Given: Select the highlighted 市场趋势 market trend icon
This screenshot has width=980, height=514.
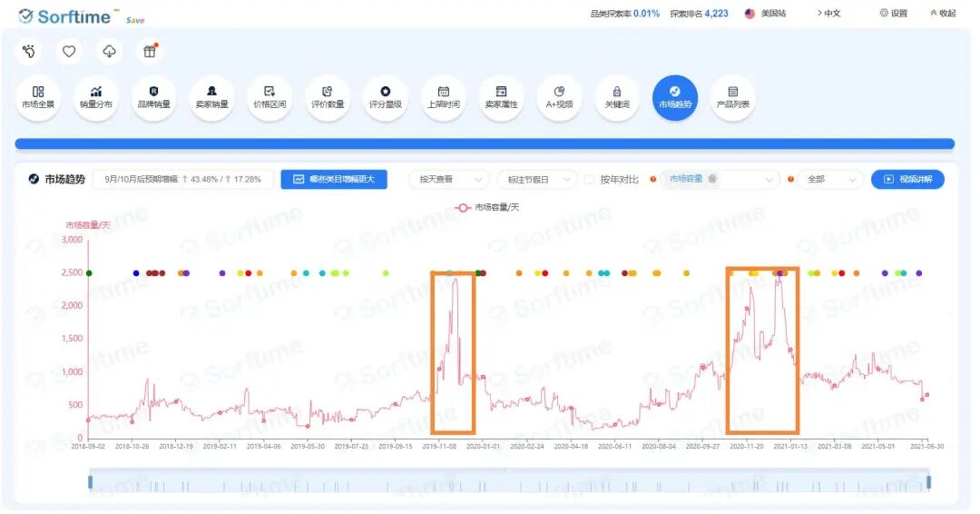Looking at the screenshot, I should [x=675, y=97].
